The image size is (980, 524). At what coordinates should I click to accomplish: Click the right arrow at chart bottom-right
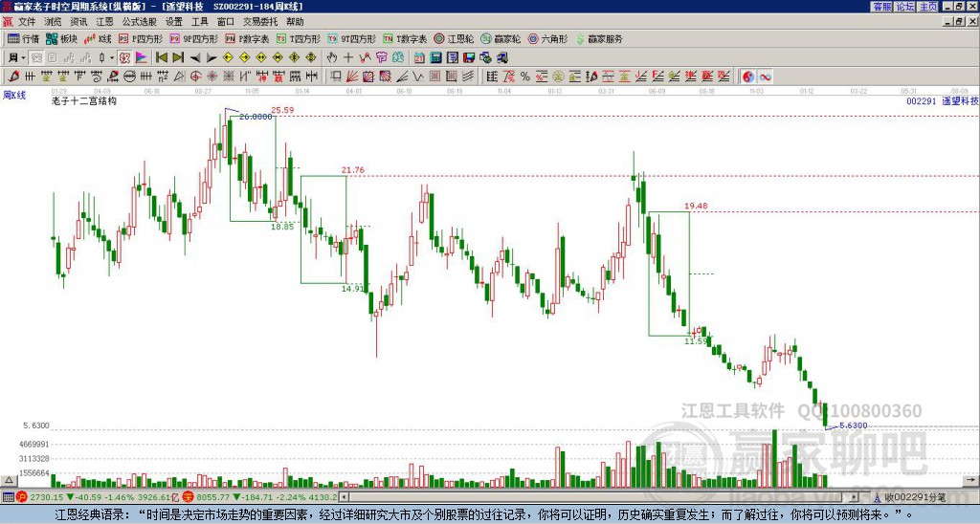click(972, 481)
